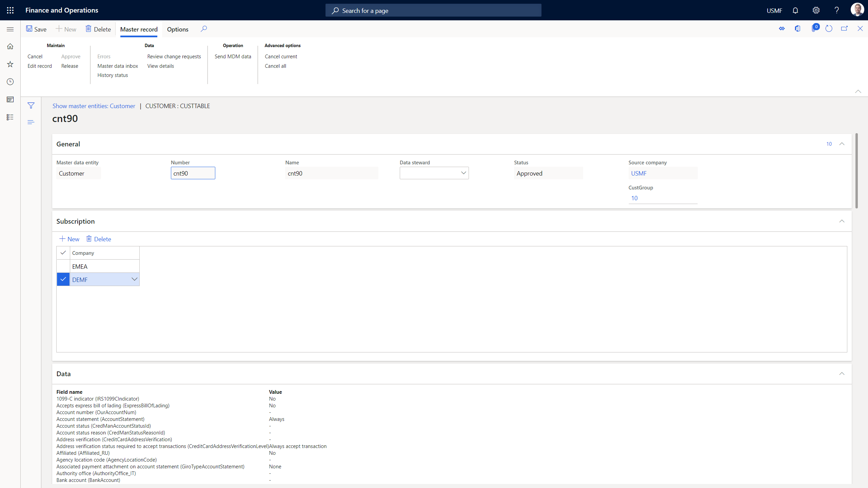Collapse the Subscription section chevron
The image size is (868, 488).
pyautogui.click(x=842, y=221)
